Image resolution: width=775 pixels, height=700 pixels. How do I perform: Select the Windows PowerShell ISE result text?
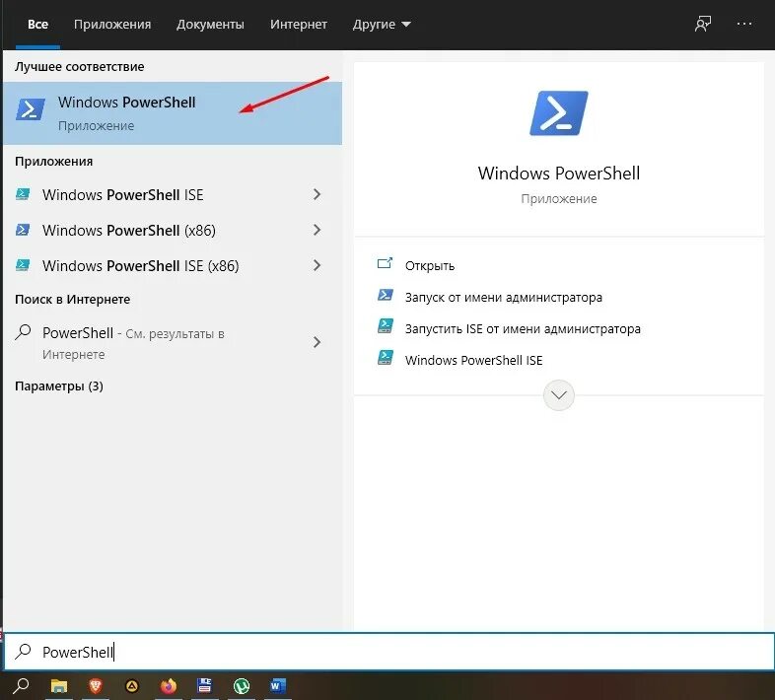click(122, 195)
